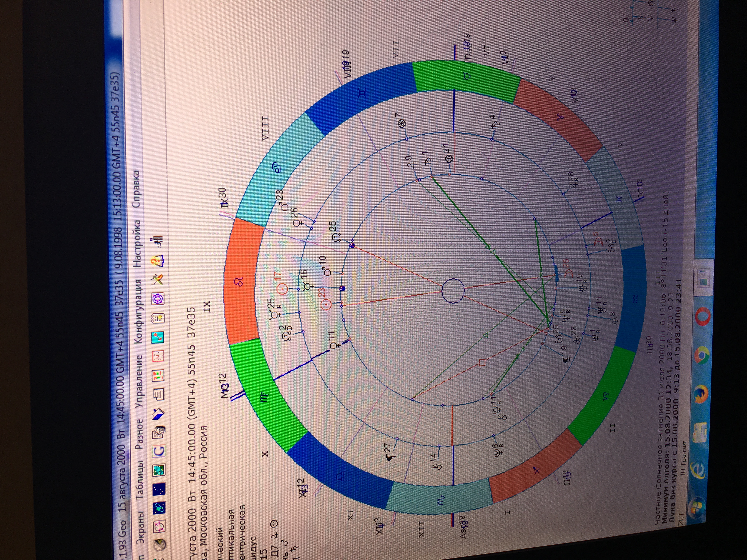Open the Таблицы menu
747x560 pixels.
pyautogui.click(x=140, y=480)
